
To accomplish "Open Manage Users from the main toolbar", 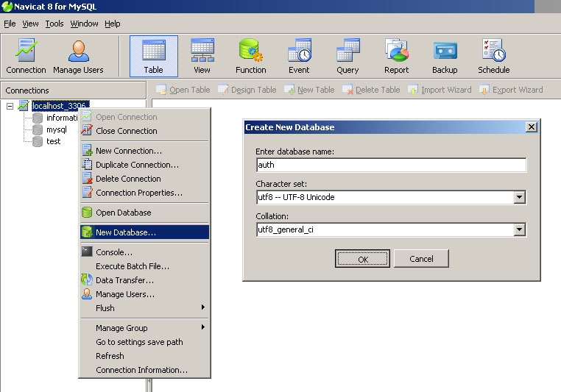I will 78,56.
